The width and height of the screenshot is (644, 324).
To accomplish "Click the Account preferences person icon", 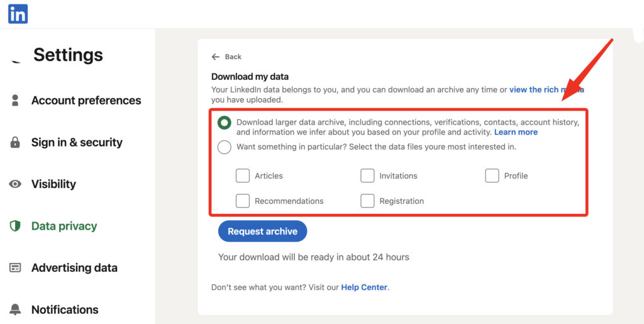I will [x=15, y=100].
